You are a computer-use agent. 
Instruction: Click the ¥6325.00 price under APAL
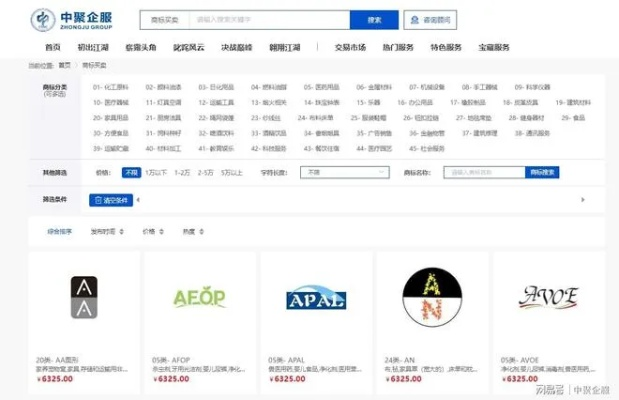[x=287, y=379]
